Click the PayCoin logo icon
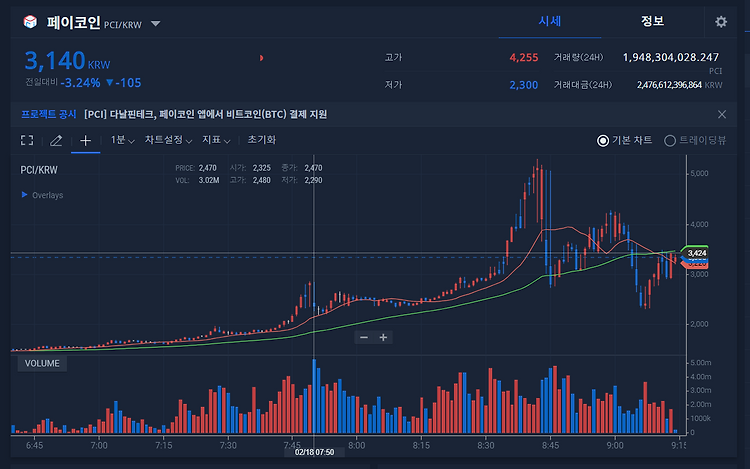The height and width of the screenshot is (469, 750). 30,22
